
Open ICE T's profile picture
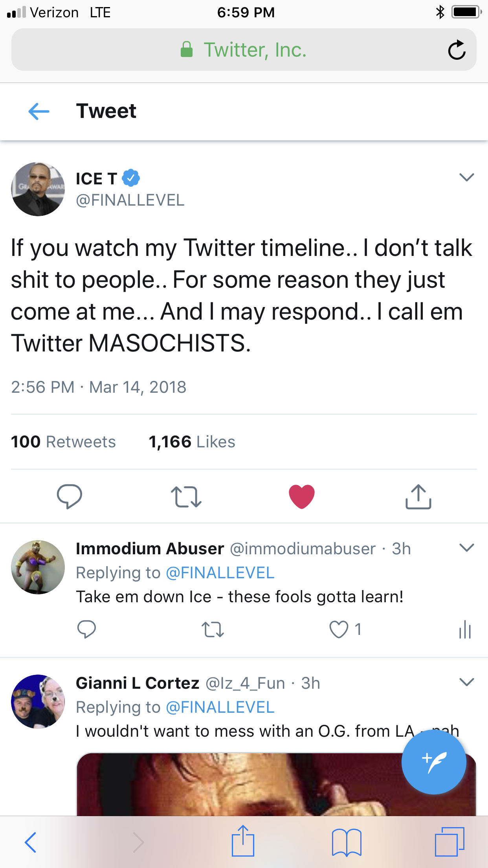[38, 189]
